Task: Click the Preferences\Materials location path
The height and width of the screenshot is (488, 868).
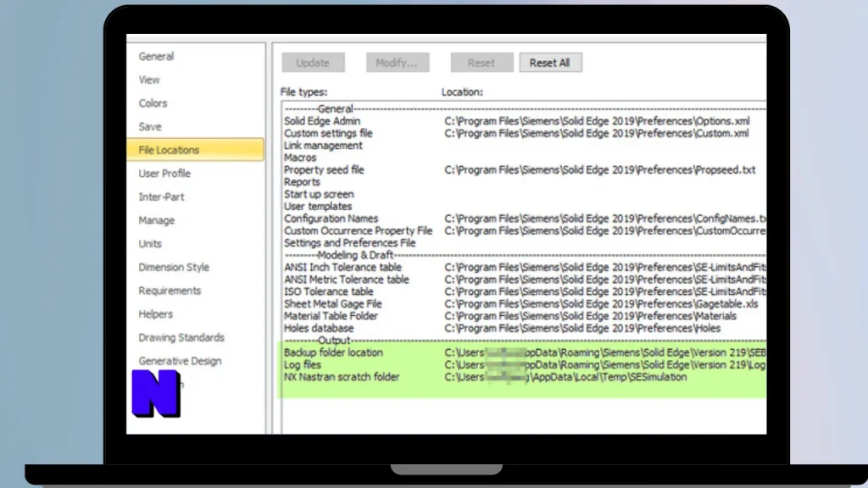Action: pos(590,316)
